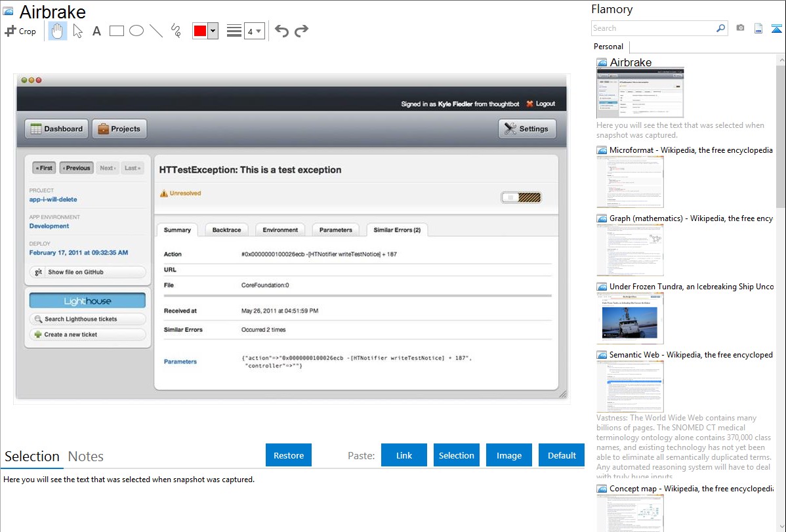
Task: Click the magnifier search icon
Action: click(721, 28)
